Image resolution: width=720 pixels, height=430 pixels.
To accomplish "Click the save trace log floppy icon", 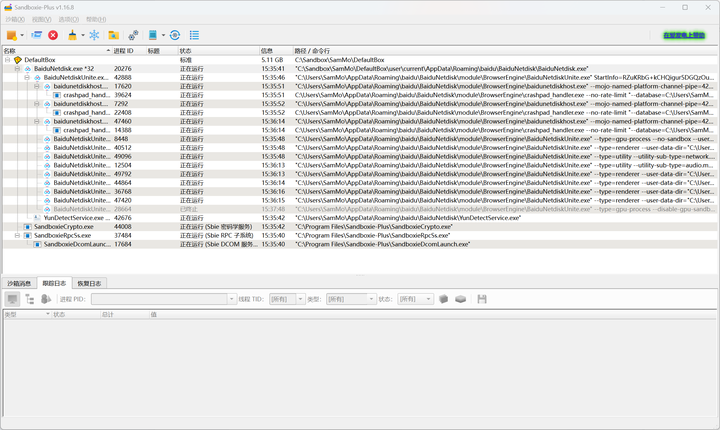I will tap(482, 299).
